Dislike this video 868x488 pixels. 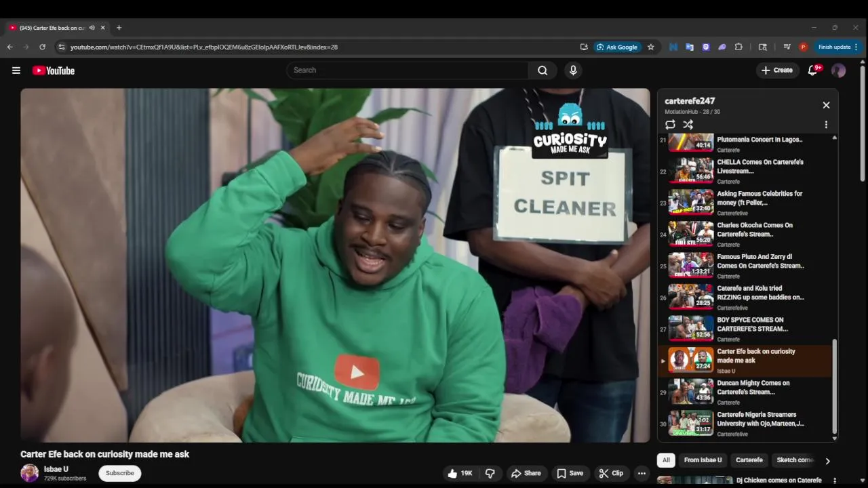[x=490, y=473]
